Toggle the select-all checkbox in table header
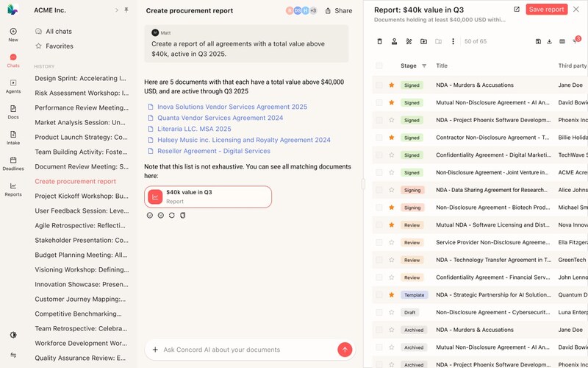Screen dimensions: 588x368 pyautogui.click(x=379, y=66)
